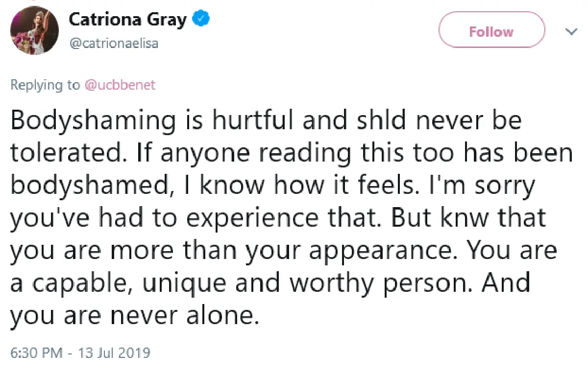The height and width of the screenshot is (376, 588).
Task: Click the final line "you are never alone"
Action: point(133,314)
